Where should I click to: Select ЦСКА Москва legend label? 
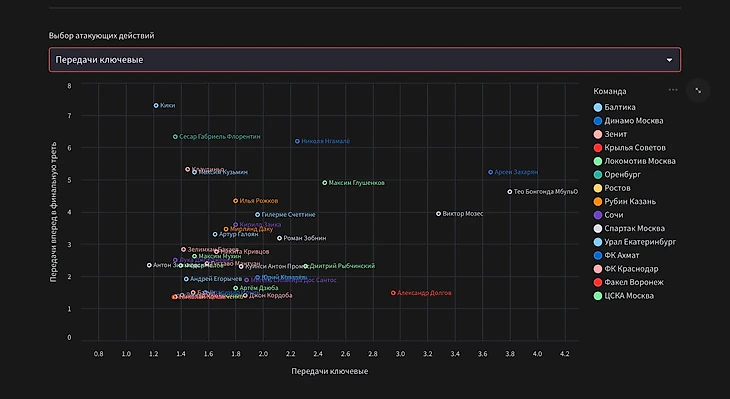(x=629, y=296)
